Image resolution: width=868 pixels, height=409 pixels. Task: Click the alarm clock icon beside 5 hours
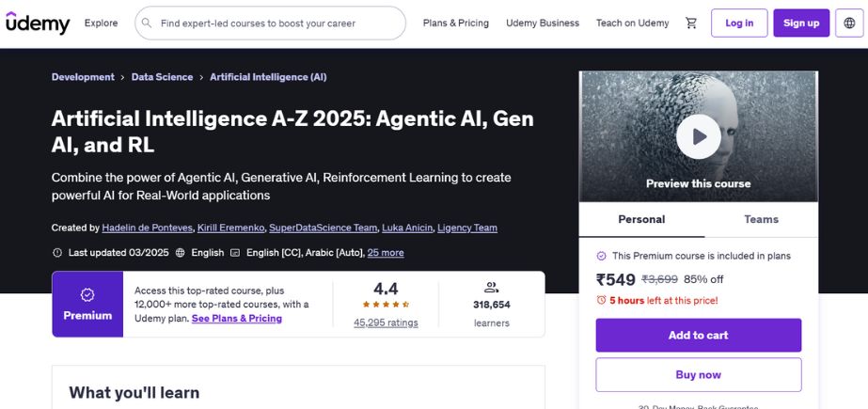click(x=601, y=301)
